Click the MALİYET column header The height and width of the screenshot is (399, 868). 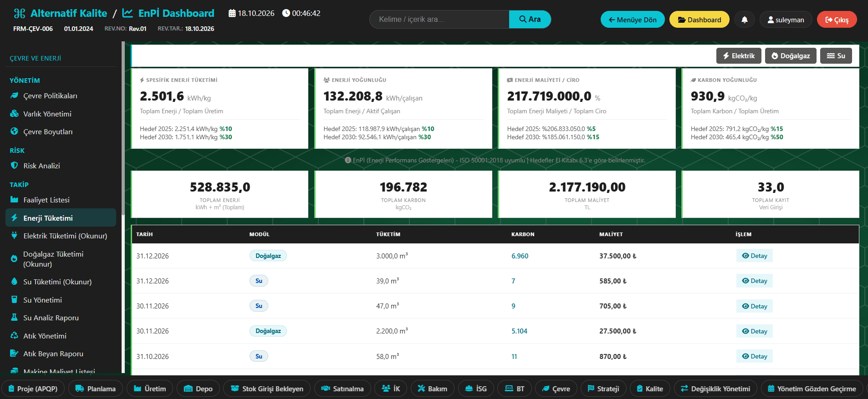pos(611,234)
